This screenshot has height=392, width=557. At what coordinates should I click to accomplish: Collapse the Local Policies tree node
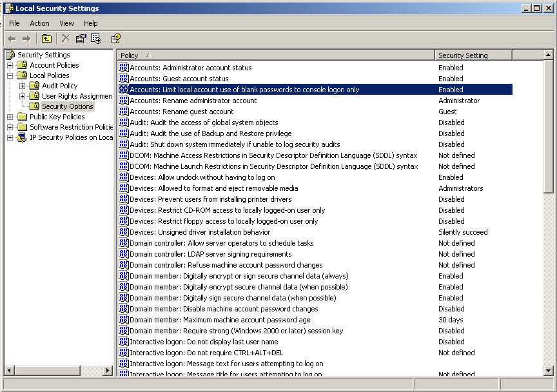click(10, 75)
